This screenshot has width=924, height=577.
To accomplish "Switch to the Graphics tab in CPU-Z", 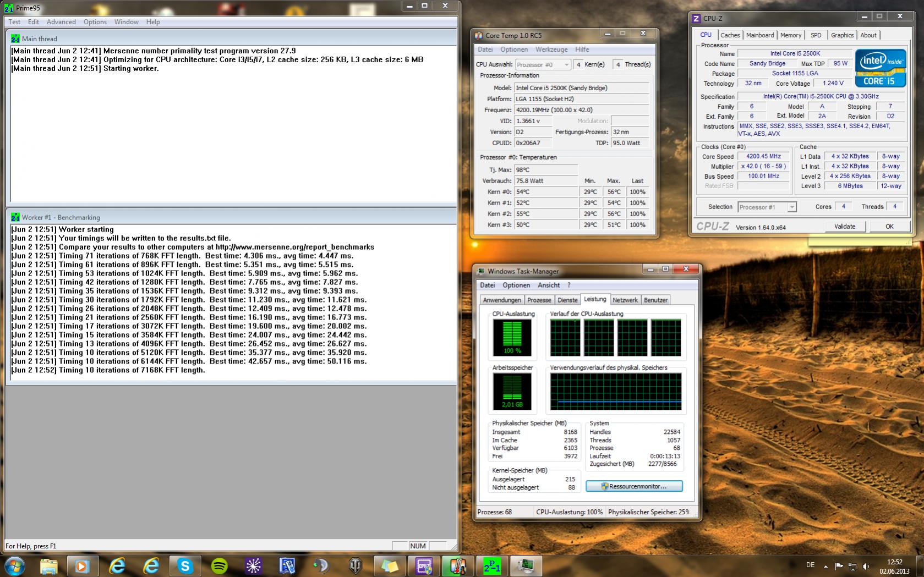I will (x=843, y=35).
